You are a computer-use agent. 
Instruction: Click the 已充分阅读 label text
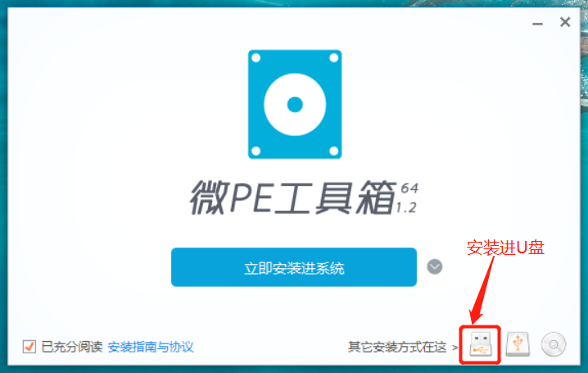click(x=71, y=347)
